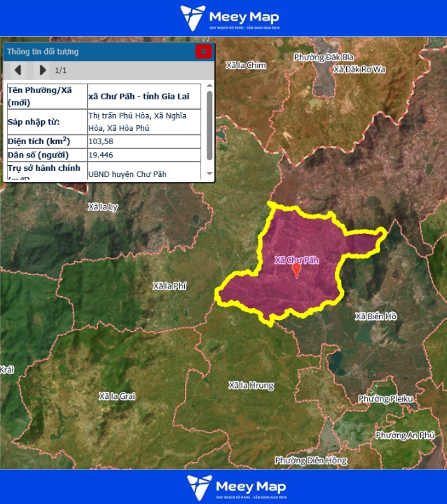
Task: Close the Thông tin đối tượng panel
Action: pyautogui.click(x=203, y=51)
